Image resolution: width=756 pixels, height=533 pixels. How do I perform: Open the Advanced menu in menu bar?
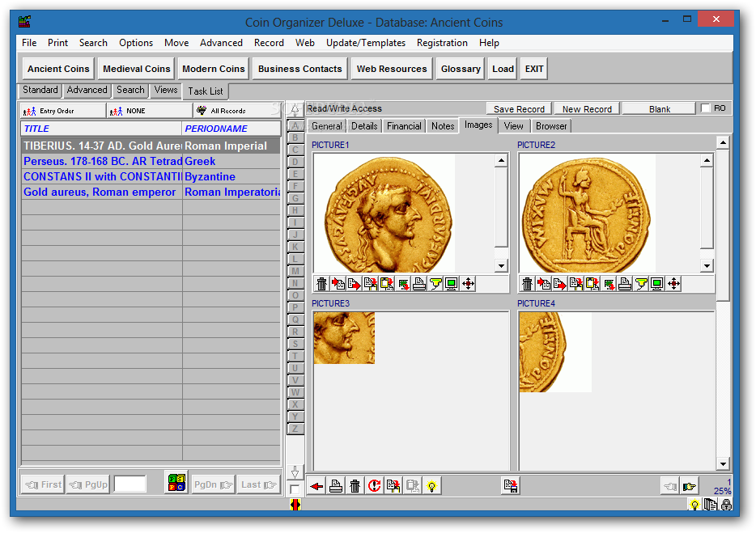pos(221,43)
